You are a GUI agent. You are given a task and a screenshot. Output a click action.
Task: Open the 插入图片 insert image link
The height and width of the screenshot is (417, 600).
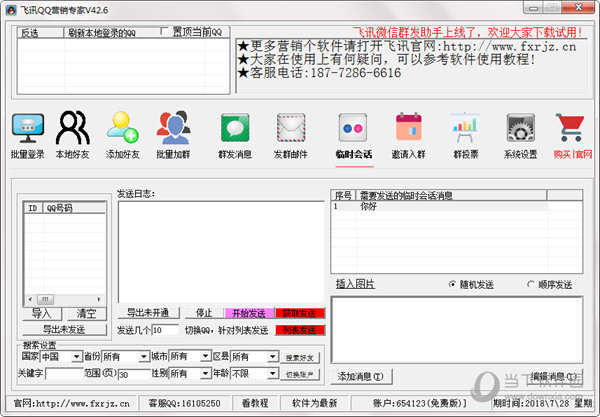[x=355, y=284]
